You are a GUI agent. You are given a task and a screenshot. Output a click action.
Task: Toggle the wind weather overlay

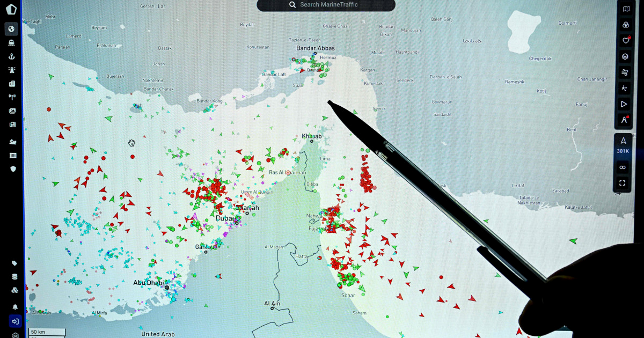click(x=625, y=72)
